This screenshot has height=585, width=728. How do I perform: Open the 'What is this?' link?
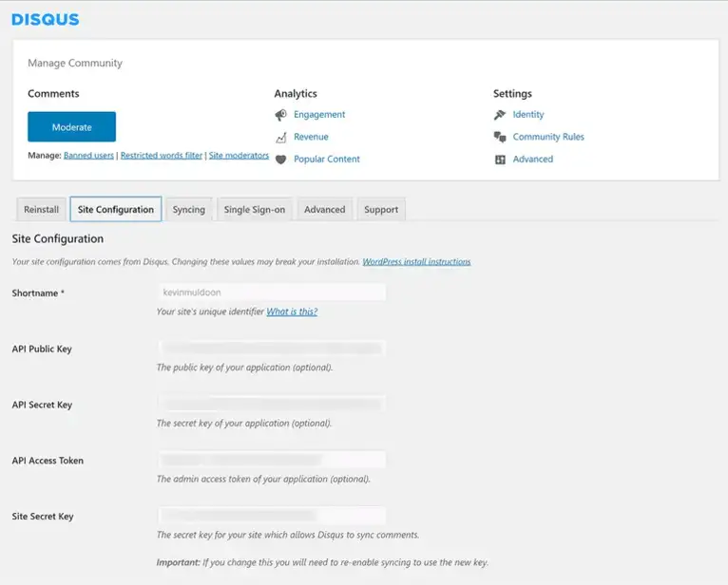292,311
